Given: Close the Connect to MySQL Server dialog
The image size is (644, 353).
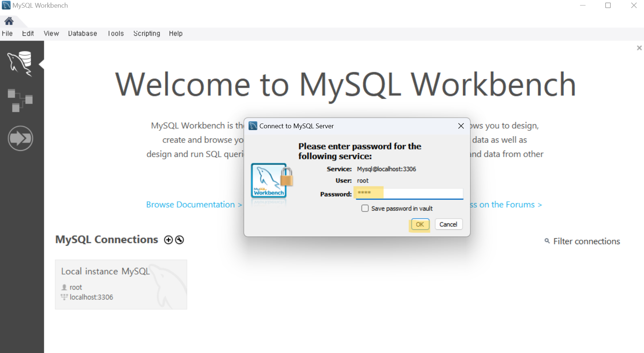Looking at the screenshot, I should pyautogui.click(x=461, y=126).
